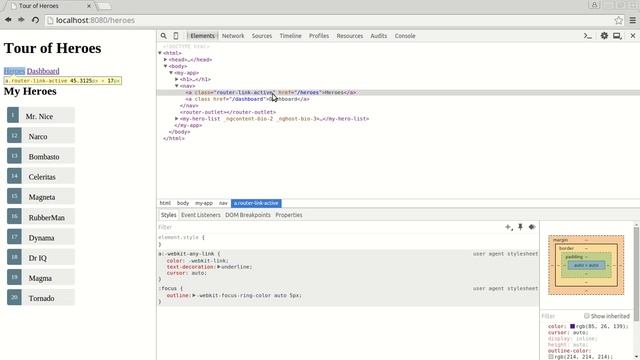
Task: Open the Sources tab
Action: pyautogui.click(x=262, y=36)
